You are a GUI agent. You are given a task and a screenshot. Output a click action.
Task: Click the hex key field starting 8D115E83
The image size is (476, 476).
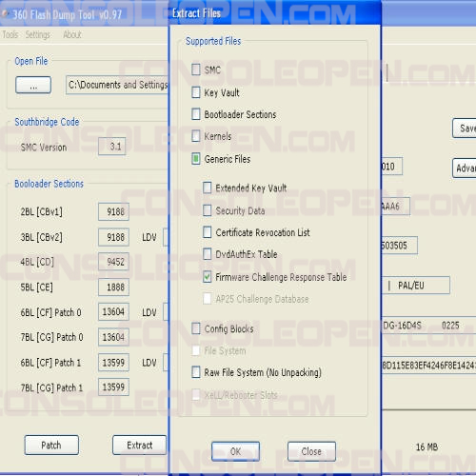tap(428, 366)
